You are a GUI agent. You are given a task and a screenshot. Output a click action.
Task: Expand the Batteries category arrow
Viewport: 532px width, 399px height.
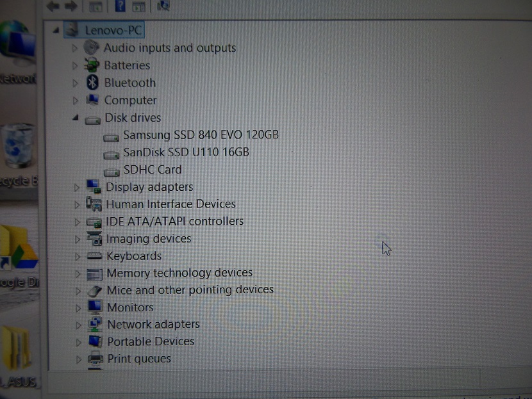[75, 65]
